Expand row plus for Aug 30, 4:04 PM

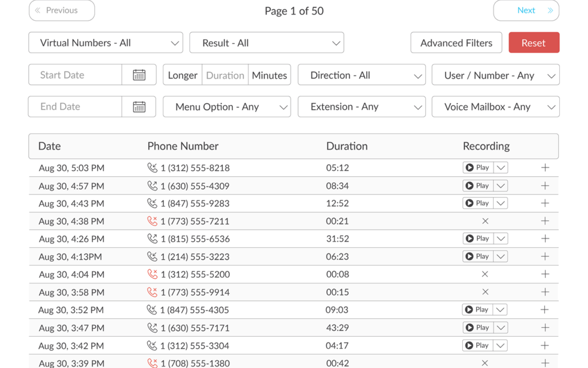(545, 274)
